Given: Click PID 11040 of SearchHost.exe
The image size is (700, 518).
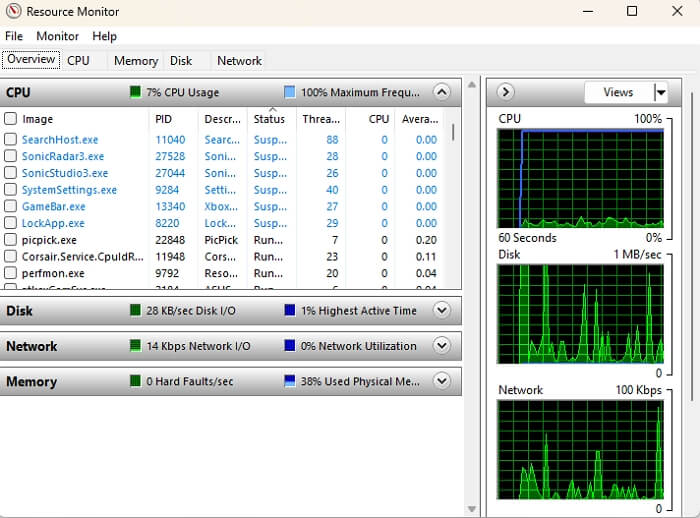Looking at the screenshot, I should click(170, 140).
